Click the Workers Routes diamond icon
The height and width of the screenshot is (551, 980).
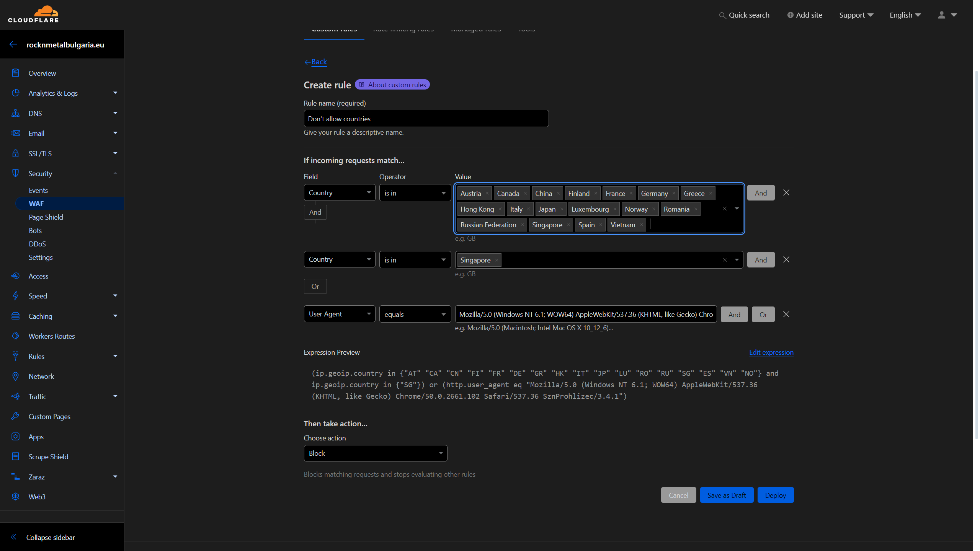tap(15, 336)
